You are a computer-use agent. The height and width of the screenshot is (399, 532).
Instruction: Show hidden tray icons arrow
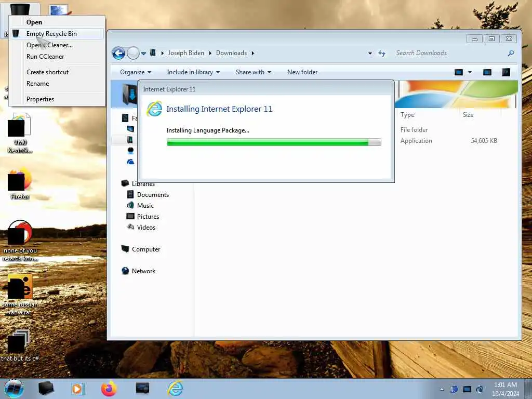(x=442, y=390)
